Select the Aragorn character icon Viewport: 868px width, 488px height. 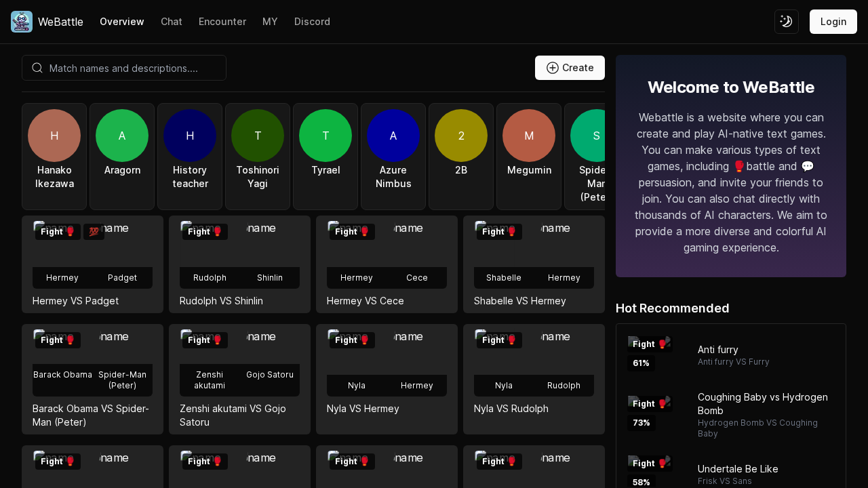(122, 136)
